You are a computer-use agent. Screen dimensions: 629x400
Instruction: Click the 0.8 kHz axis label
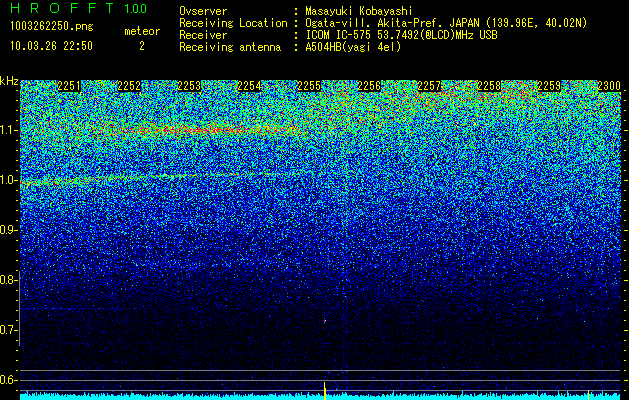(x=6, y=280)
